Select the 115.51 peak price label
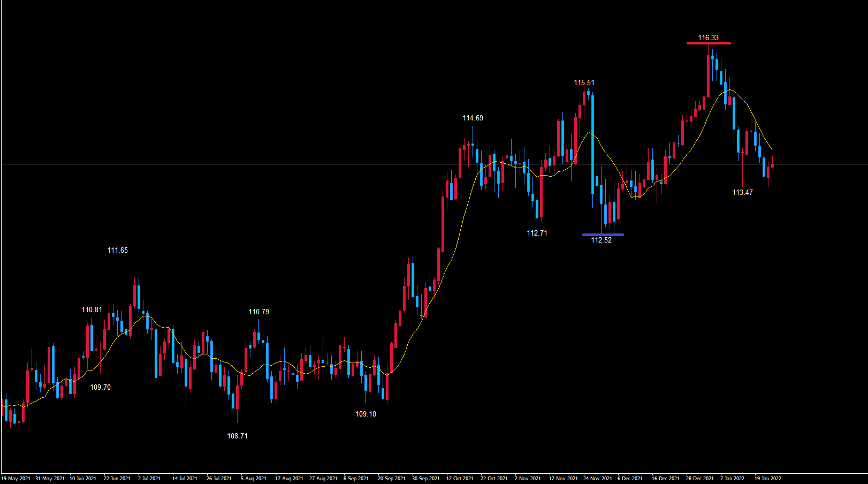 click(x=584, y=82)
